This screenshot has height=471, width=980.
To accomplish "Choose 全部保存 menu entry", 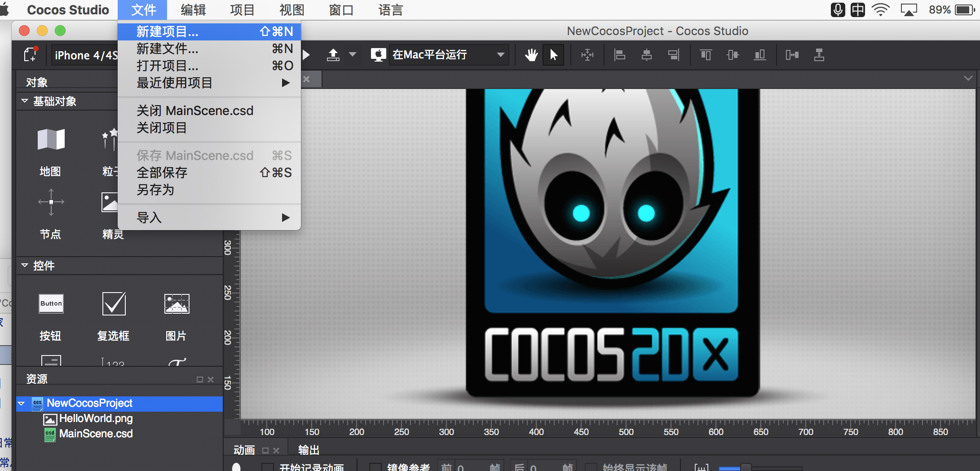I will click(209, 173).
